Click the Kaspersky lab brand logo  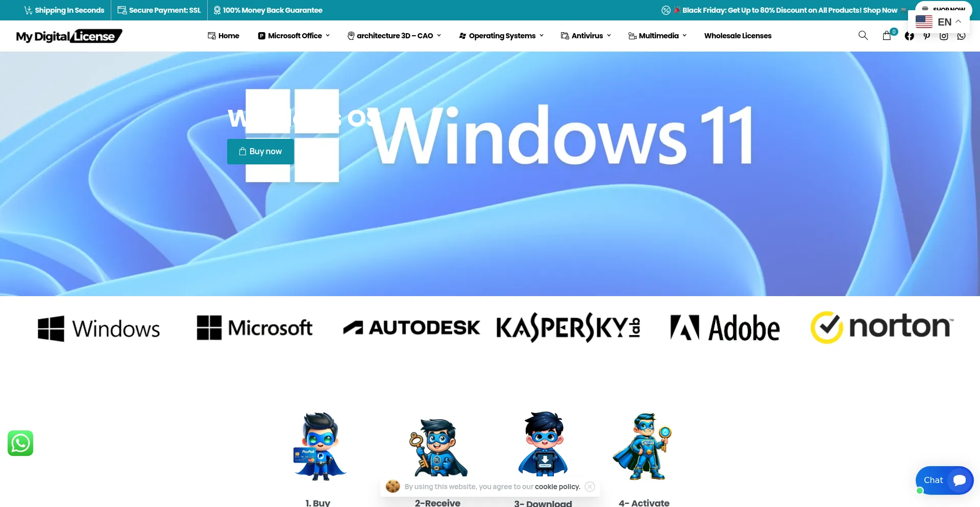point(569,327)
